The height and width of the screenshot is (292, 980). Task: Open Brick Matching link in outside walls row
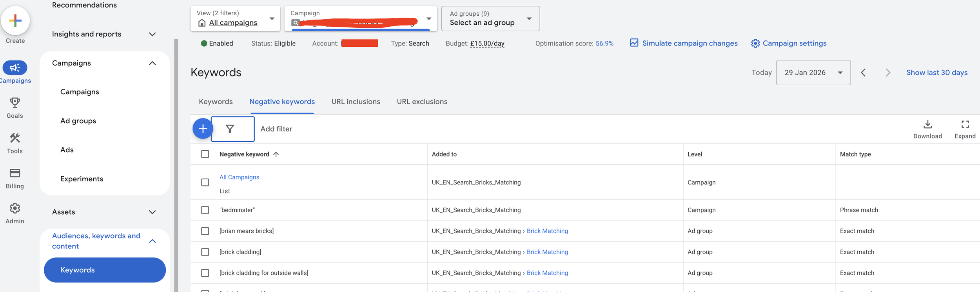(x=547, y=273)
